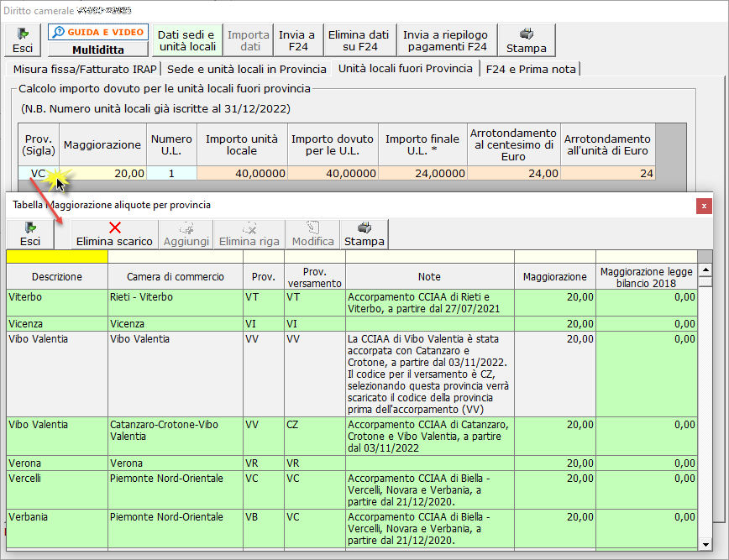Click the Multiditta button

97,49
